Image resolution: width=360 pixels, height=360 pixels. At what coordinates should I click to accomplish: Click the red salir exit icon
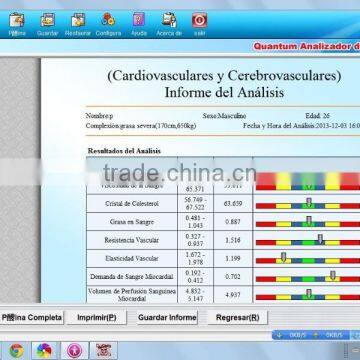[200, 20]
